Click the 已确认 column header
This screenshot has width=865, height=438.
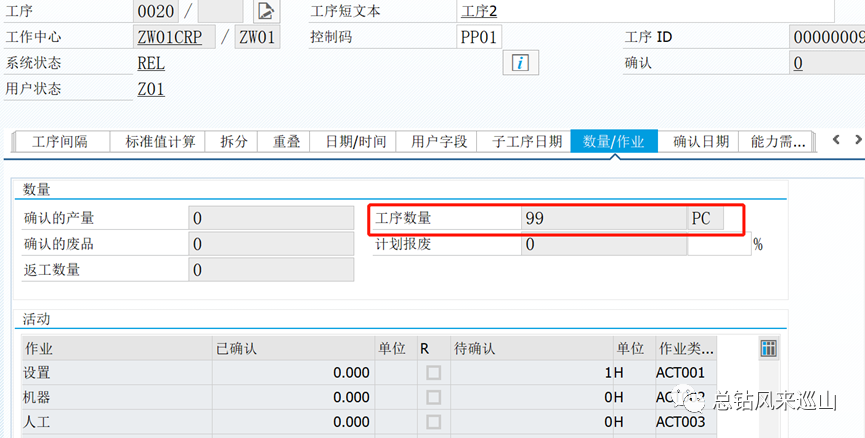[x=293, y=348]
